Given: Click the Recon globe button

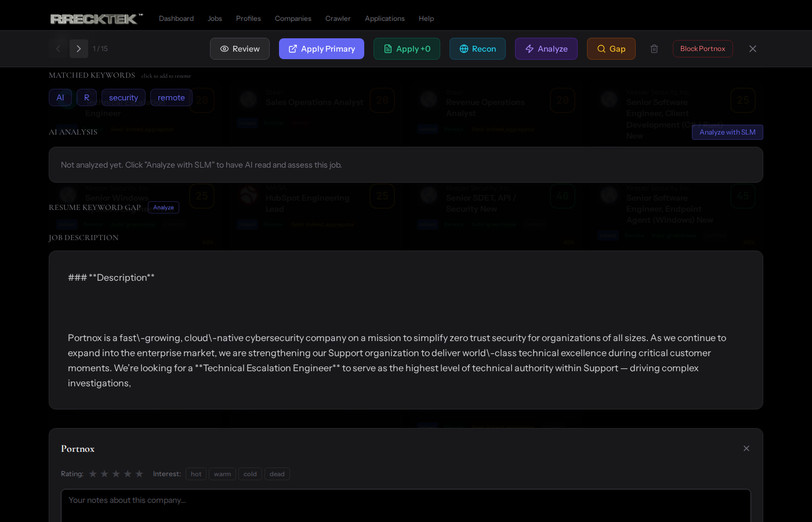Looking at the screenshot, I should coord(477,49).
